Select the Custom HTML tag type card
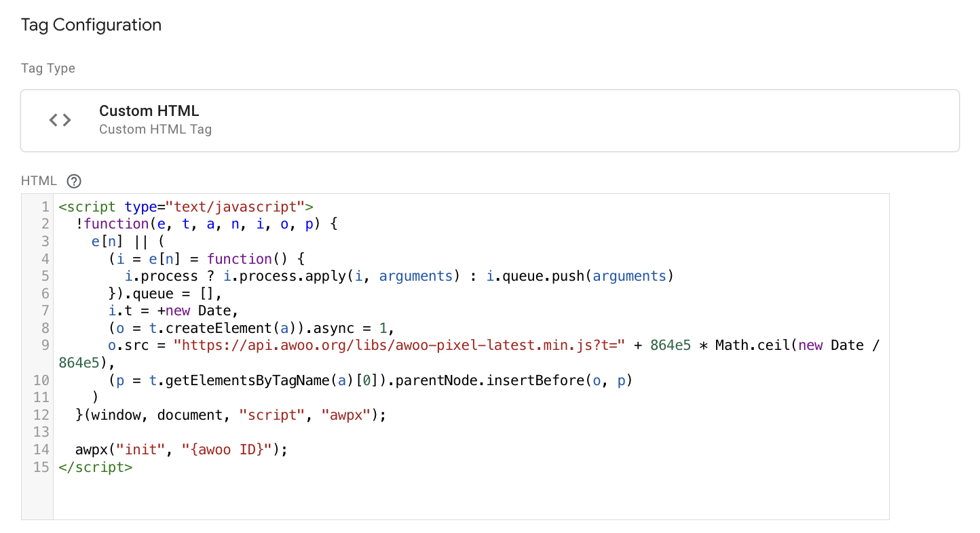This screenshot has width=980, height=533. pyautogui.click(x=490, y=120)
